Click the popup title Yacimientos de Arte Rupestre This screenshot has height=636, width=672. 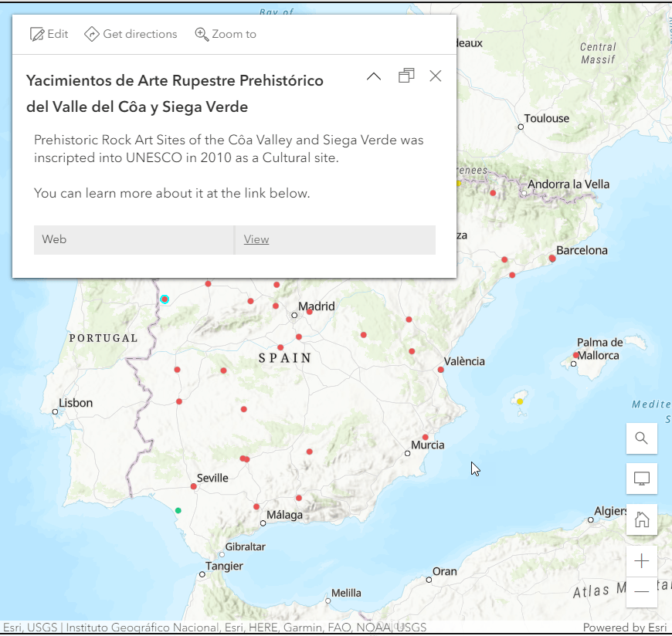tap(175, 93)
